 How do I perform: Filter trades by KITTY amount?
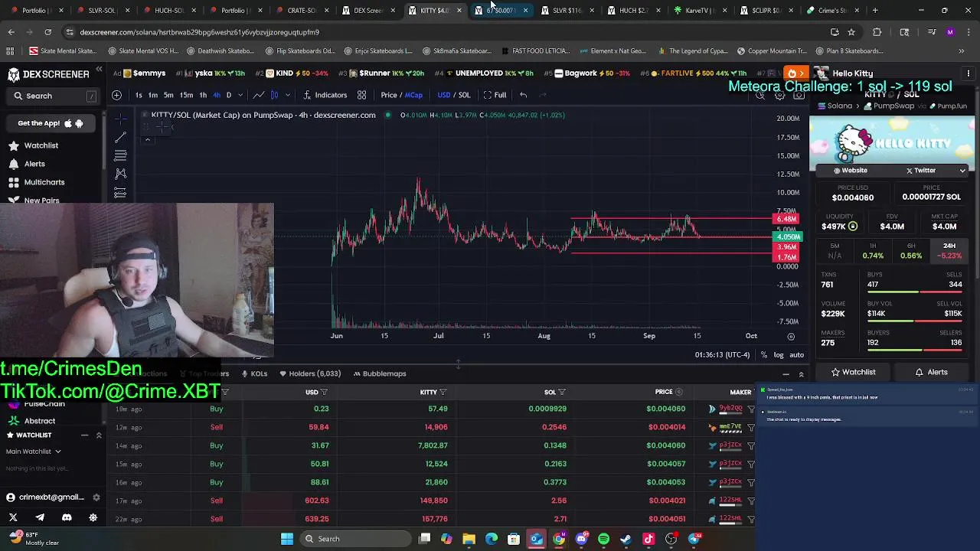point(443,392)
